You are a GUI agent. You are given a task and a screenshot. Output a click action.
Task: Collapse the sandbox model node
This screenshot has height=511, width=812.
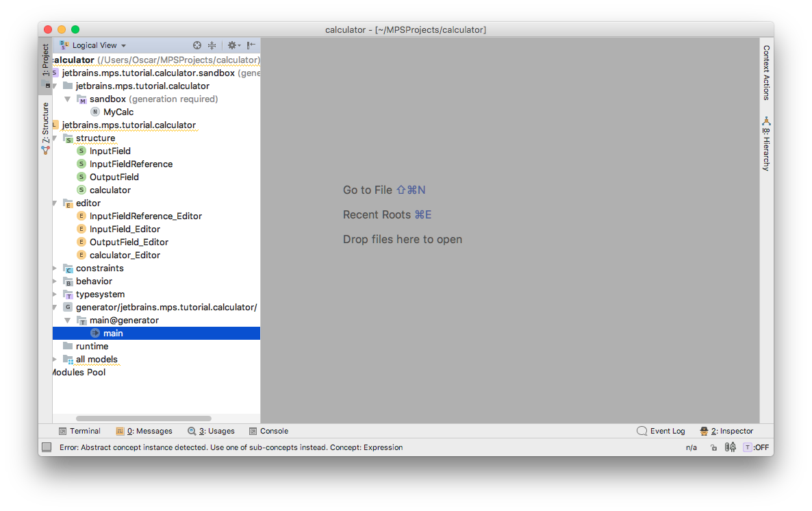pos(67,99)
